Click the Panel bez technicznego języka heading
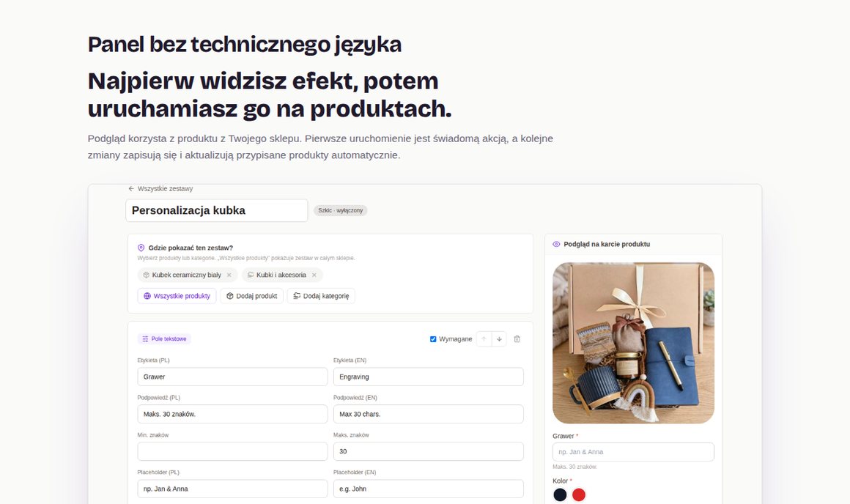Viewport: 850px width, 504px height. [x=245, y=45]
